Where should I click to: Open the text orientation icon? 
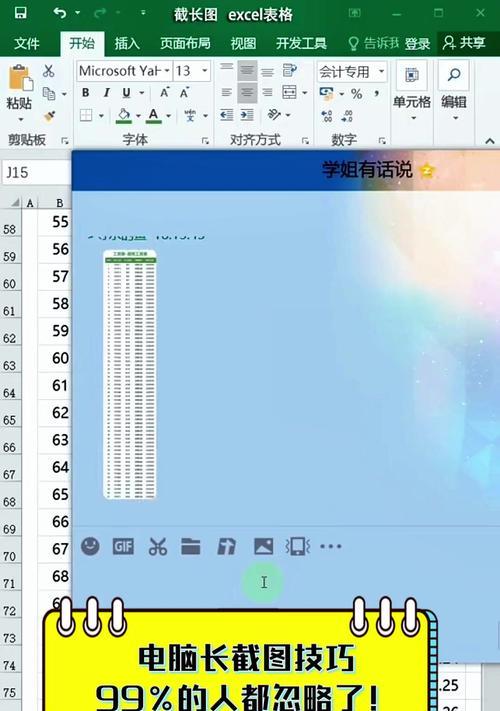(x=274, y=115)
